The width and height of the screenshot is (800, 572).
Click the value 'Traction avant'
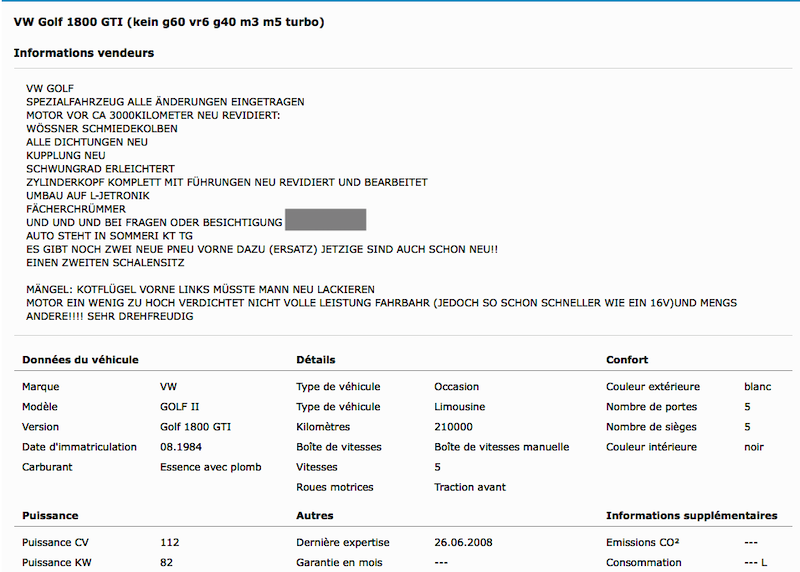pos(470,487)
